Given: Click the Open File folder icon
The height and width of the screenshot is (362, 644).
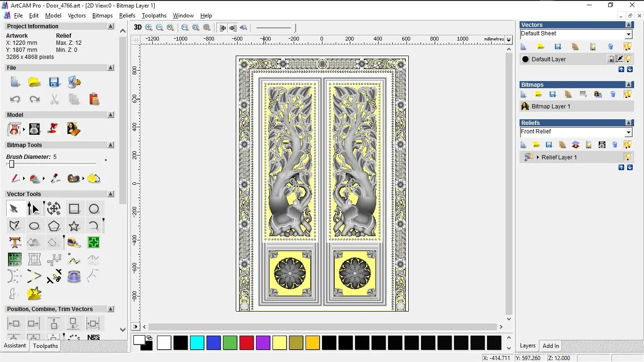Looking at the screenshot, I should [34, 82].
